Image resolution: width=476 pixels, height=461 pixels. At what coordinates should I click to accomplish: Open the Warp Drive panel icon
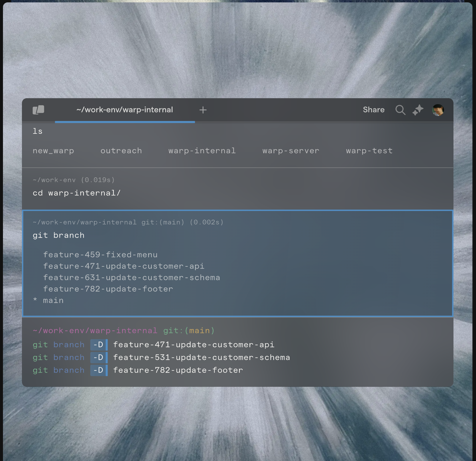pos(38,110)
